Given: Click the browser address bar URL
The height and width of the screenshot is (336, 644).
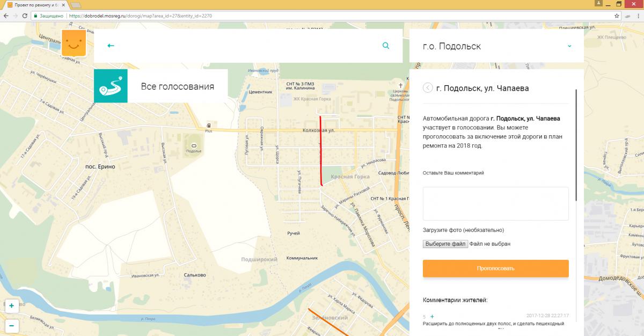Looking at the screenshot, I should tap(141, 16).
